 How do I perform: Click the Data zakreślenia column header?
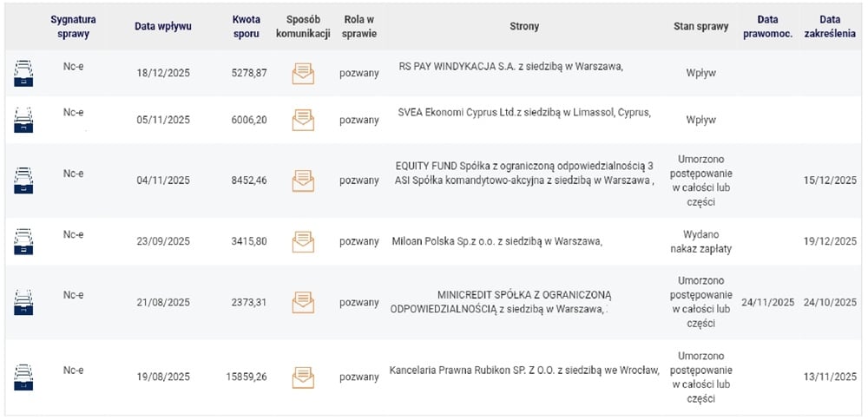pyautogui.click(x=836, y=26)
